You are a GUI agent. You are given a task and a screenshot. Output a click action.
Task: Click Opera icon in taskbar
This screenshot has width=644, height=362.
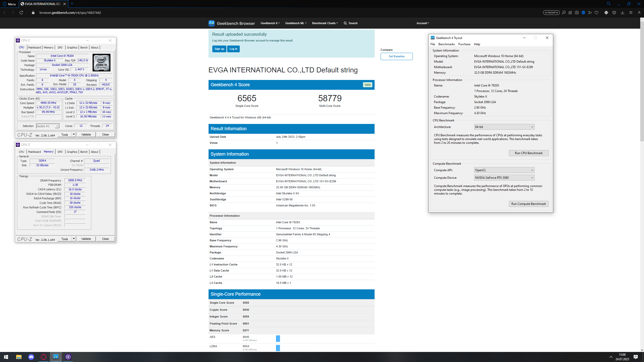point(44,357)
